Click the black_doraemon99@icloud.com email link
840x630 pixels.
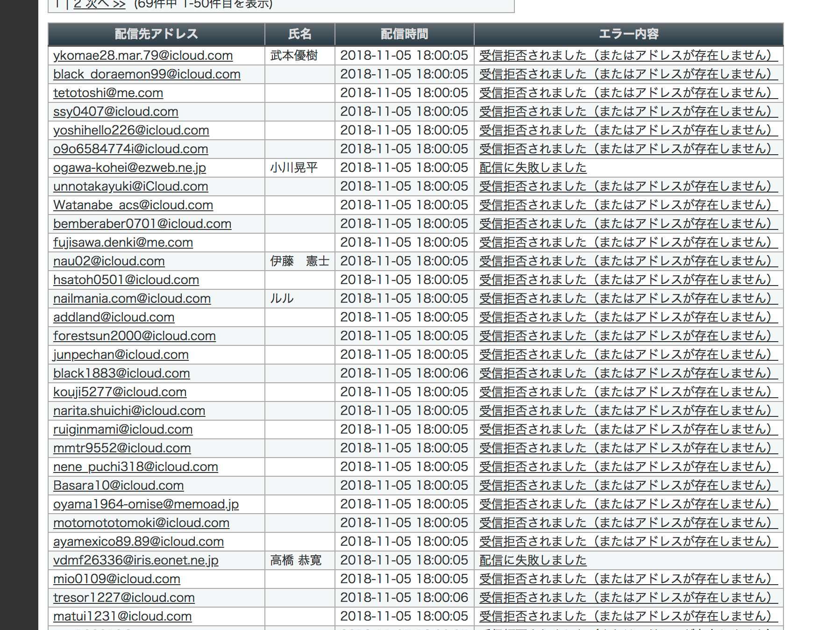[147, 74]
